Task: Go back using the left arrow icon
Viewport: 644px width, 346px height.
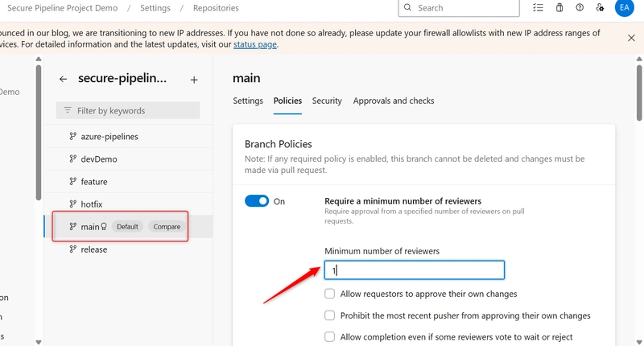Action: [x=63, y=79]
